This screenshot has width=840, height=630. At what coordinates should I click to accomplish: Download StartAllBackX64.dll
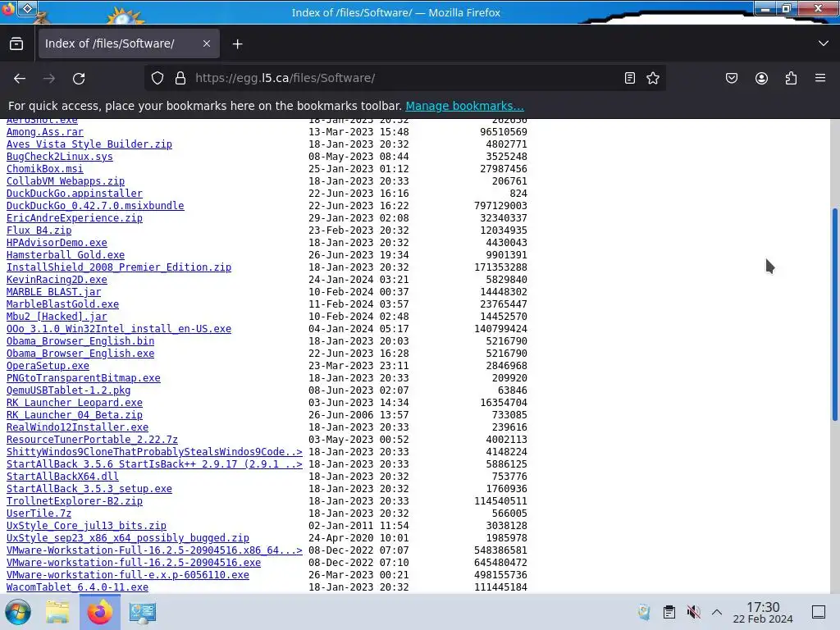[x=62, y=477]
